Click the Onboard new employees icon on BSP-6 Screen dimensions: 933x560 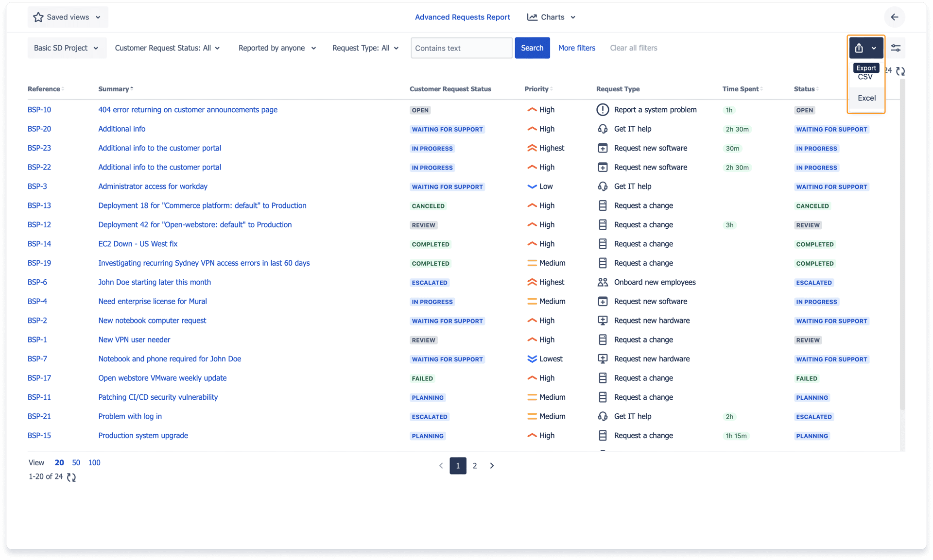pyautogui.click(x=603, y=282)
